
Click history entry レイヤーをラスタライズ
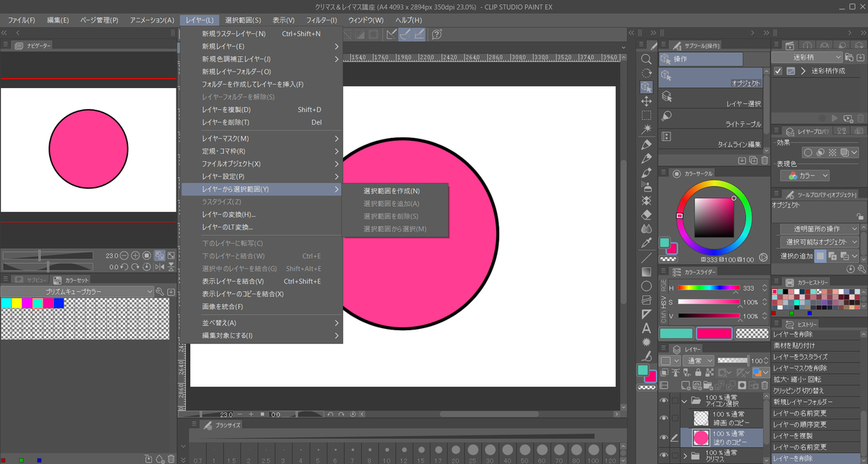pos(816,357)
